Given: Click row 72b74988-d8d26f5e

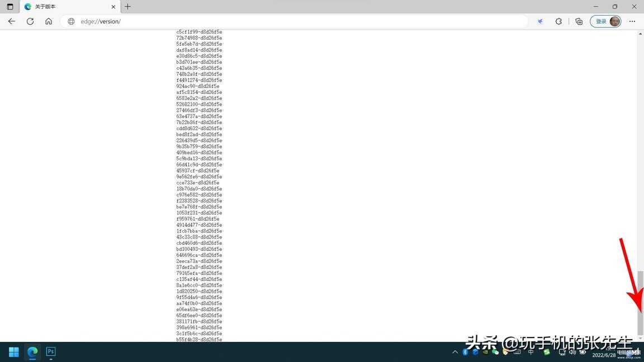Looking at the screenshot, I should (199, 38).
